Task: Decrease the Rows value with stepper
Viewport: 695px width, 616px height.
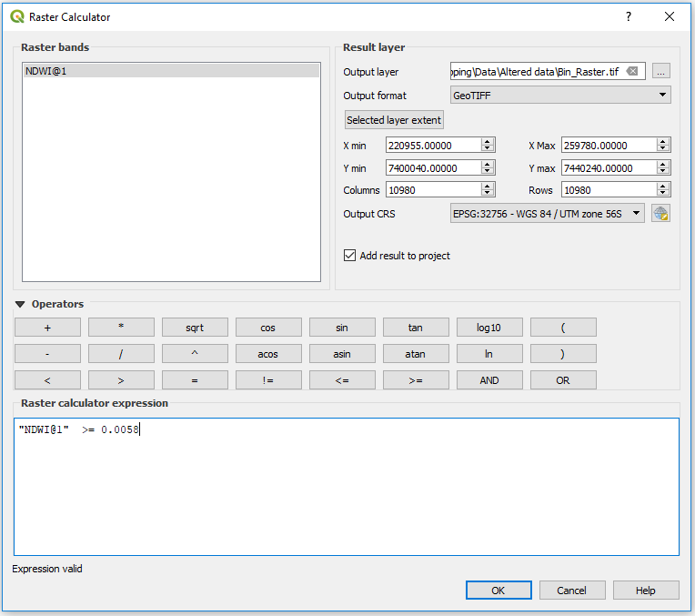Action: (664, 194)
